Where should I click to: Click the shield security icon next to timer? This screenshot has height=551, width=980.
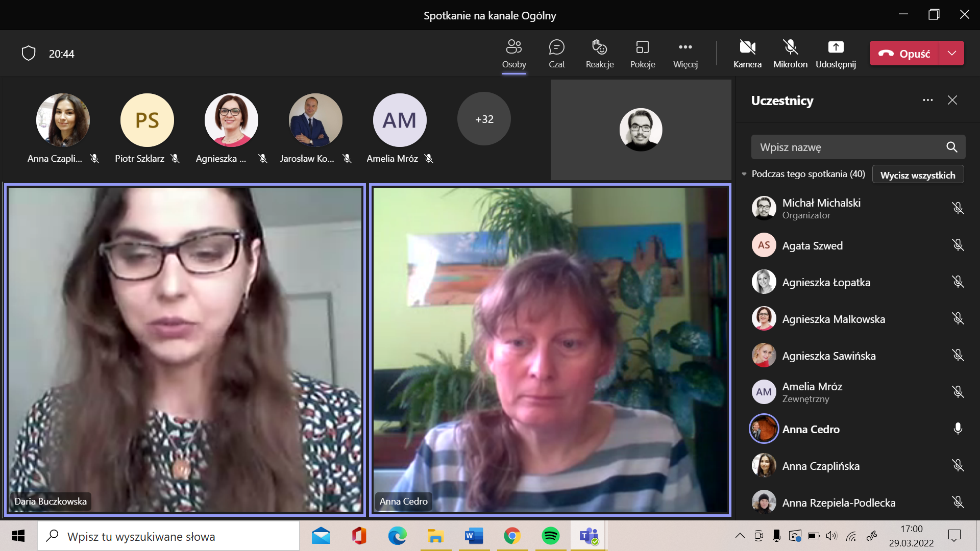(x=29, y=53)
